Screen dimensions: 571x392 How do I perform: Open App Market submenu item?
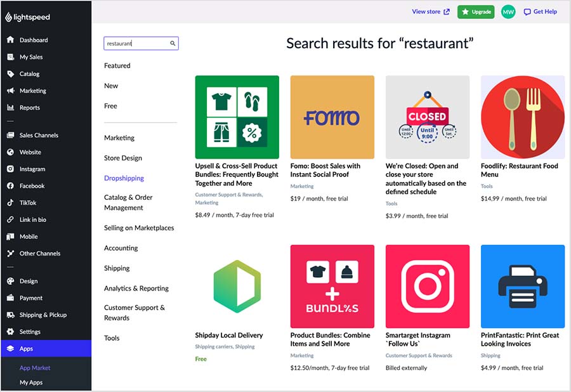(35, 368)
